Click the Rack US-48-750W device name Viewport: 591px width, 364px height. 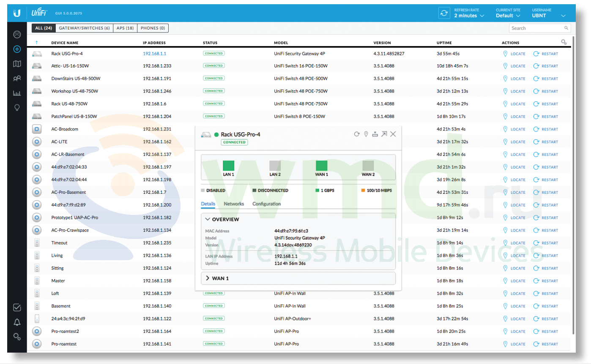pyautogui.click(x=69, y=104)
